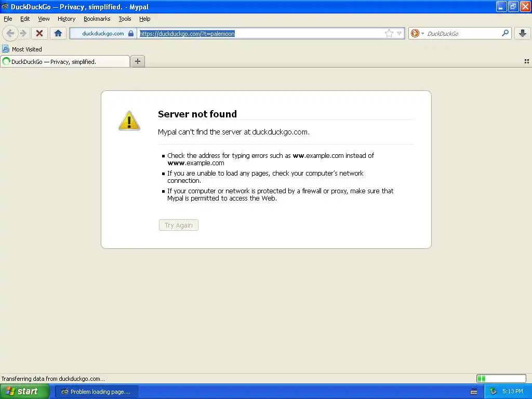Screen dimensions: 532x399
Task: Go back with the Back arrow button
Action: tap(10, 33)
